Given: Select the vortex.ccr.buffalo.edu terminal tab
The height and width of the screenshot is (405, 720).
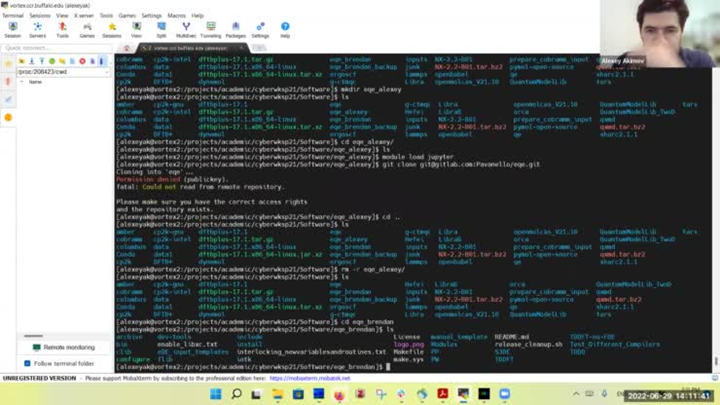Looking at the screenshot, I should point(190,47).
